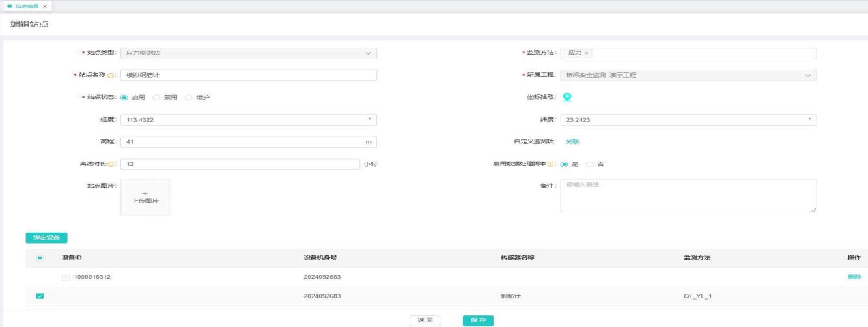
Task: Choose 否 for 启用数据处理脚本
Action: (x=590, y=164)
